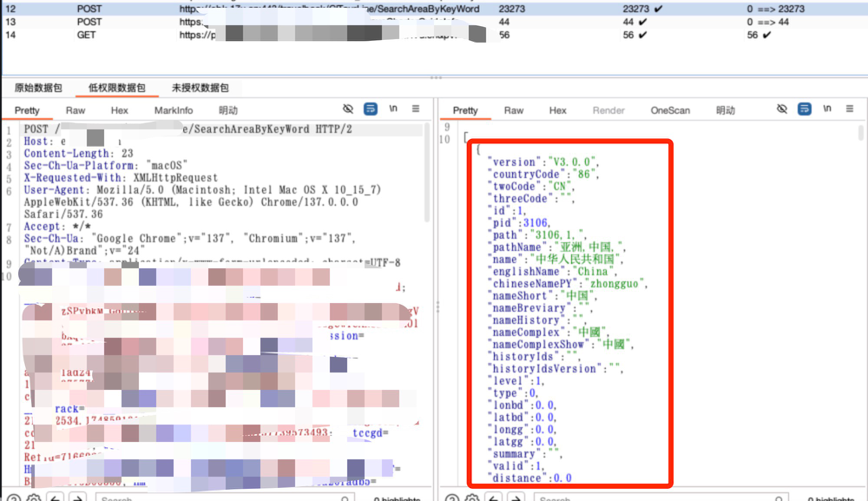
Task: Select MarkInfo tab in request panel
Action: click(x=174, y=110)
